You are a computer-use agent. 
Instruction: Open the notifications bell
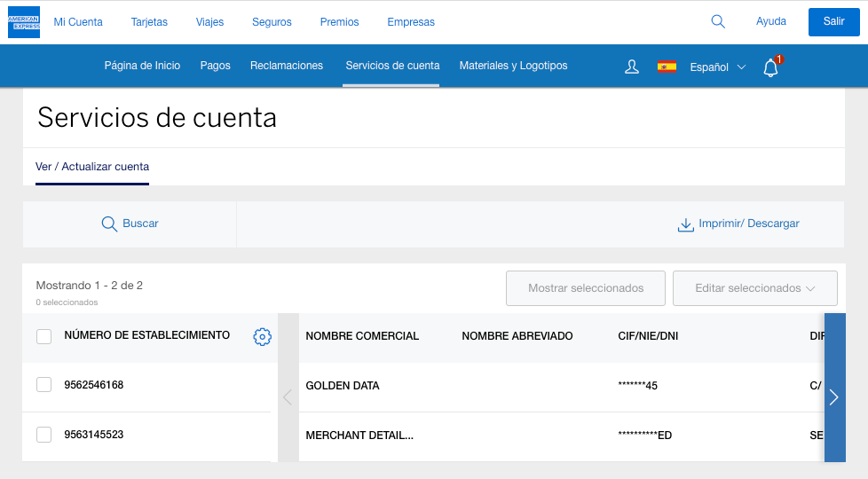pyautogui.click(x=770, y=67)
